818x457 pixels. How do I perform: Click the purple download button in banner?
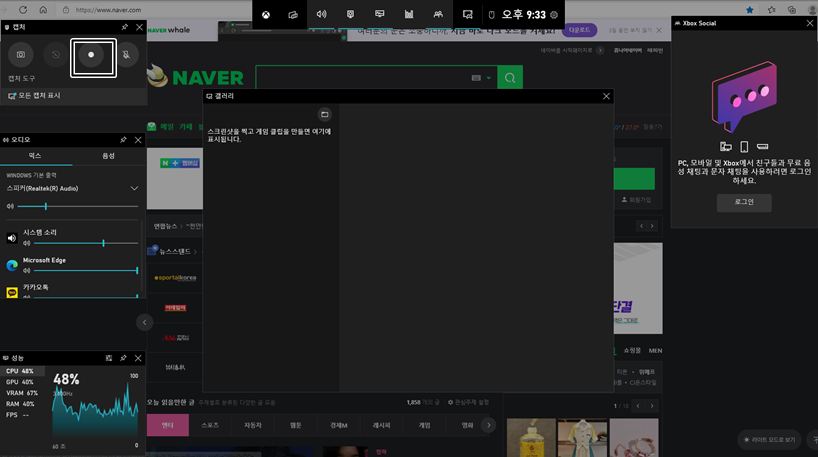point(580,30)
